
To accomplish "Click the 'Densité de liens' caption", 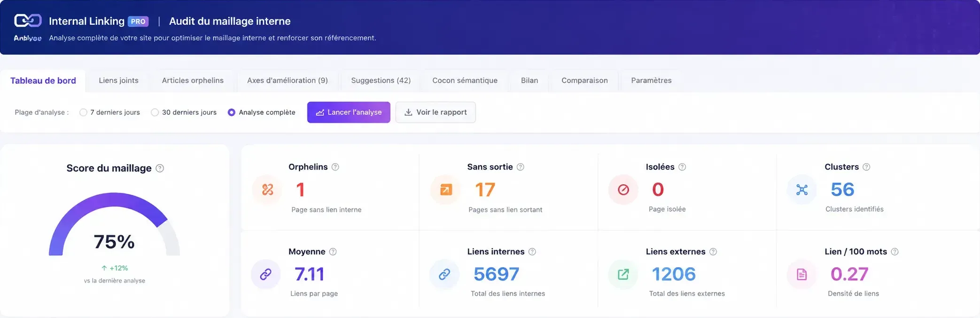I will pyautogui.click(x=853, y=294).
